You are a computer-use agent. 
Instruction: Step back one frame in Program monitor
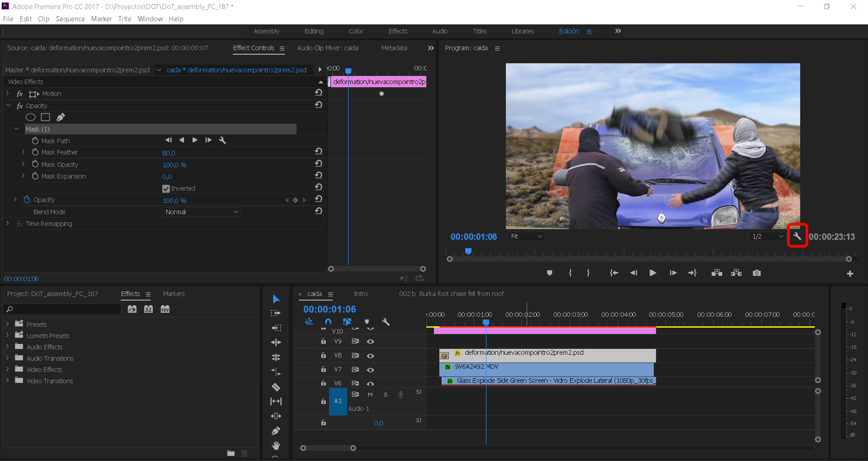633,273
